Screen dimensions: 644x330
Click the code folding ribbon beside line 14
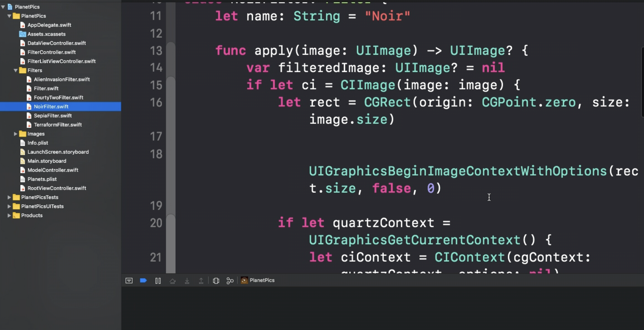click(171, 68)
